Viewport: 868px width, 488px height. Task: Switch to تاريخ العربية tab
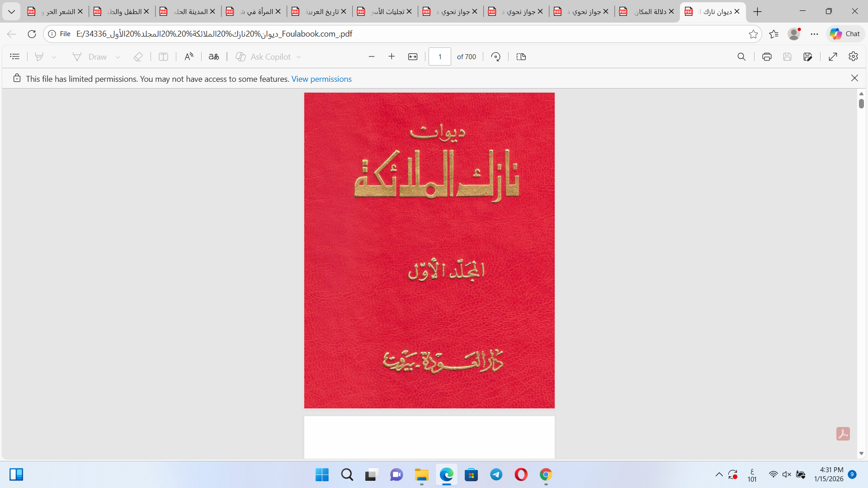click(x=318, y=12)
